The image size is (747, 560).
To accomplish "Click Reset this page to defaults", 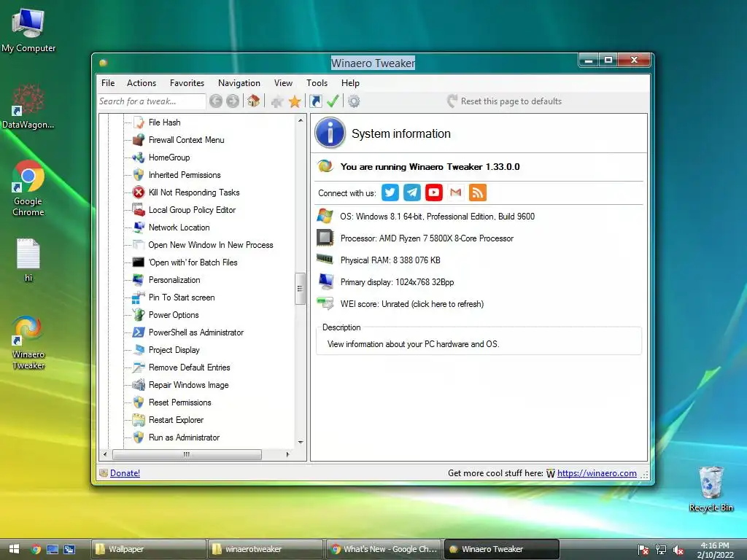I will point(505,101).
